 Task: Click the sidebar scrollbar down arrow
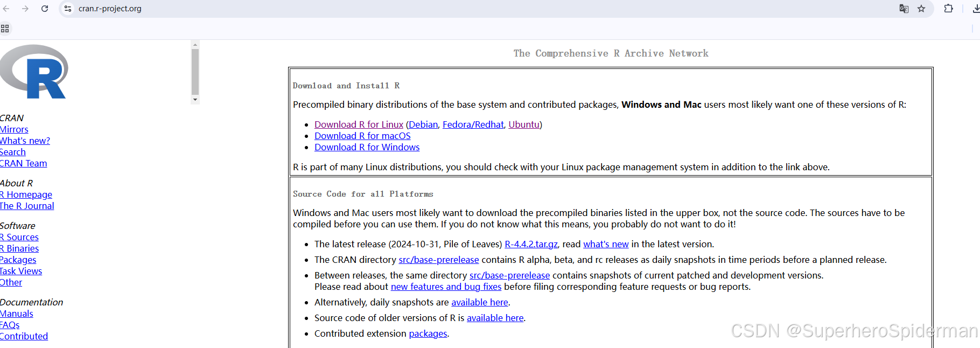(195, 100)
